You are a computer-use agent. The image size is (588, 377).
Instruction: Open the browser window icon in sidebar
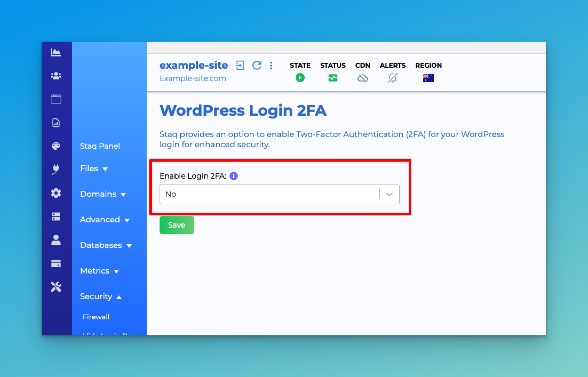[56, 99]
